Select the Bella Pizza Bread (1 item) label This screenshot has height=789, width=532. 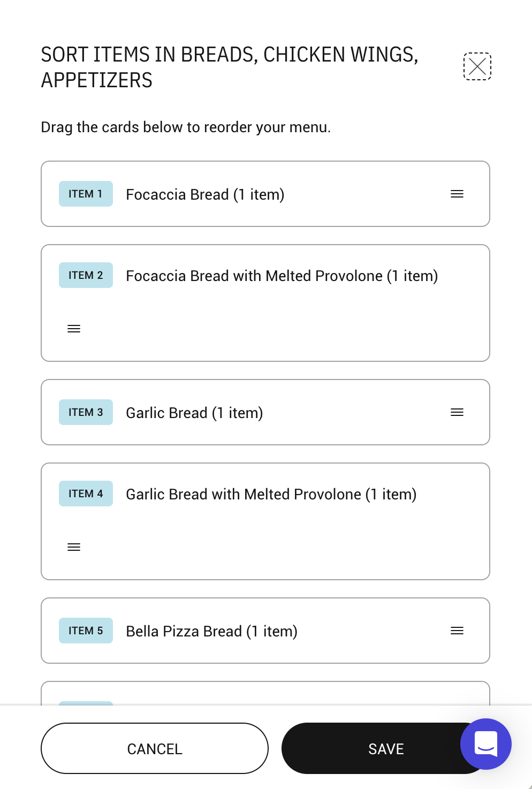(211, 631)
